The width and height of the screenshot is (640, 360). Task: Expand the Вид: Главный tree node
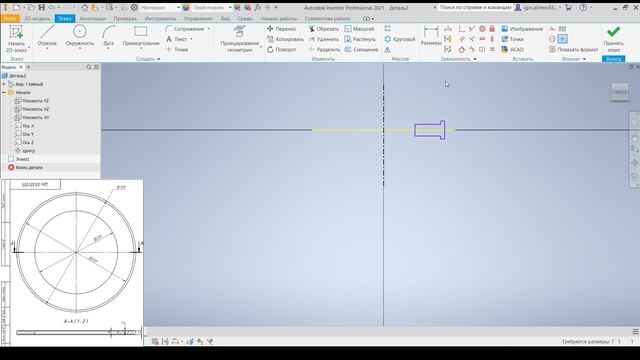coord(4,84)
